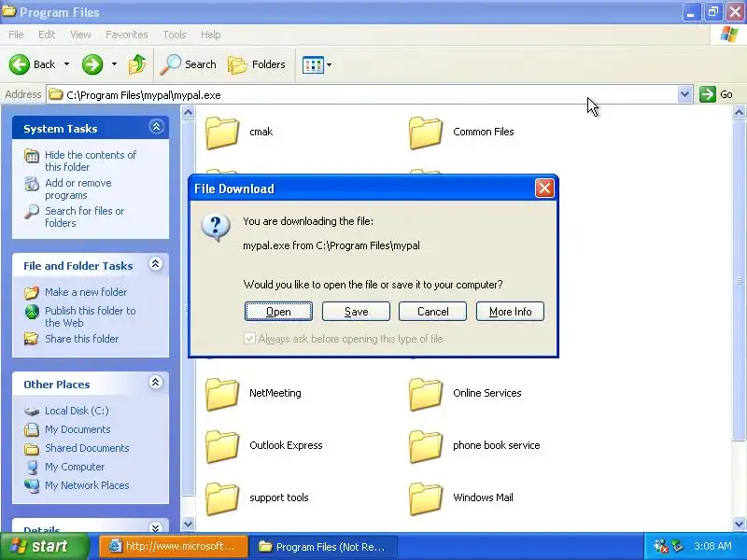Open the Edit menu
This screenshot has height=560, width=747.
pyautogui.click(x=47, y=35)
